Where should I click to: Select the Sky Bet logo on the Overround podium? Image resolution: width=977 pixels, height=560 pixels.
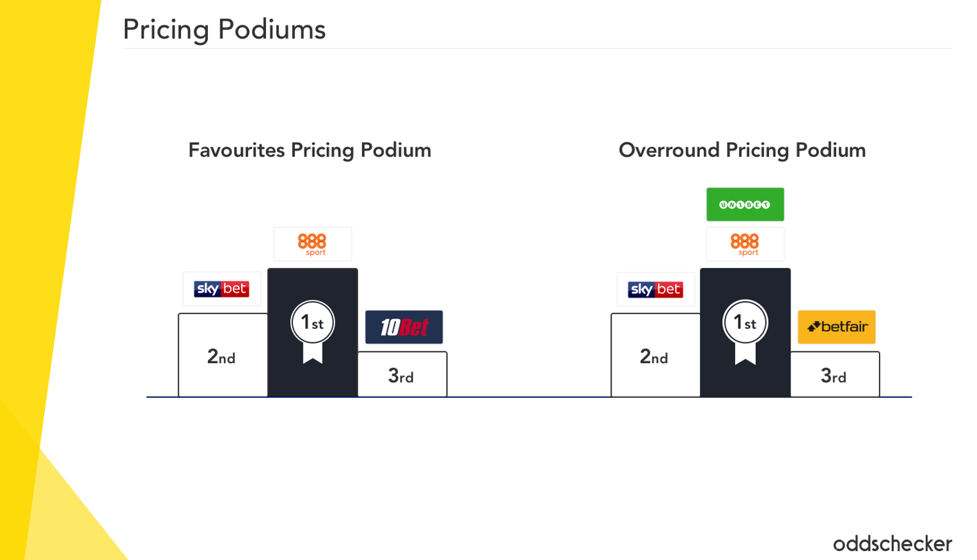(655, 289)
